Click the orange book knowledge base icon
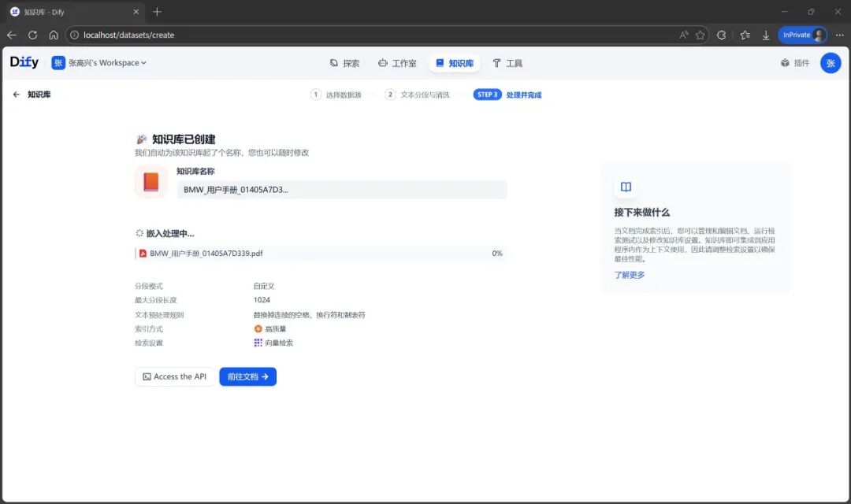This screenshot has width=851, height=504. [x=151, y=181]
